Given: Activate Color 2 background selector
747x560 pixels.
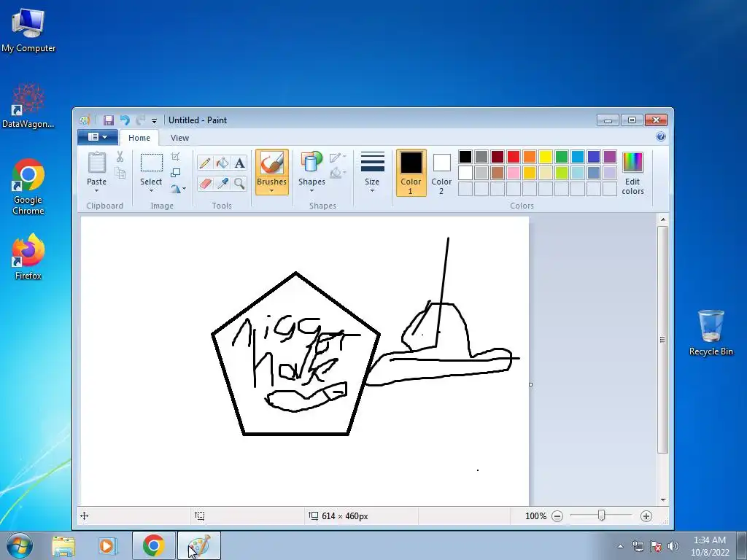Looking at the screenshot, I should coord(441,173).
